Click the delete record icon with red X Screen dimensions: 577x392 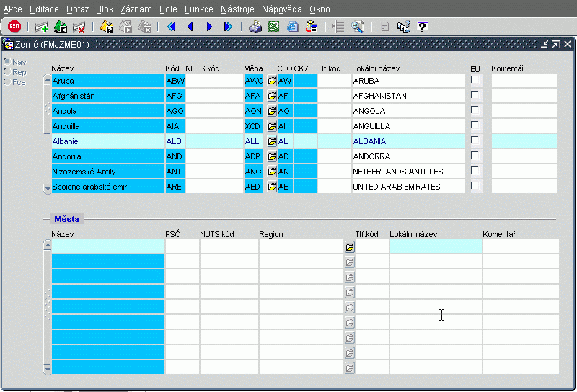[79, 27]
